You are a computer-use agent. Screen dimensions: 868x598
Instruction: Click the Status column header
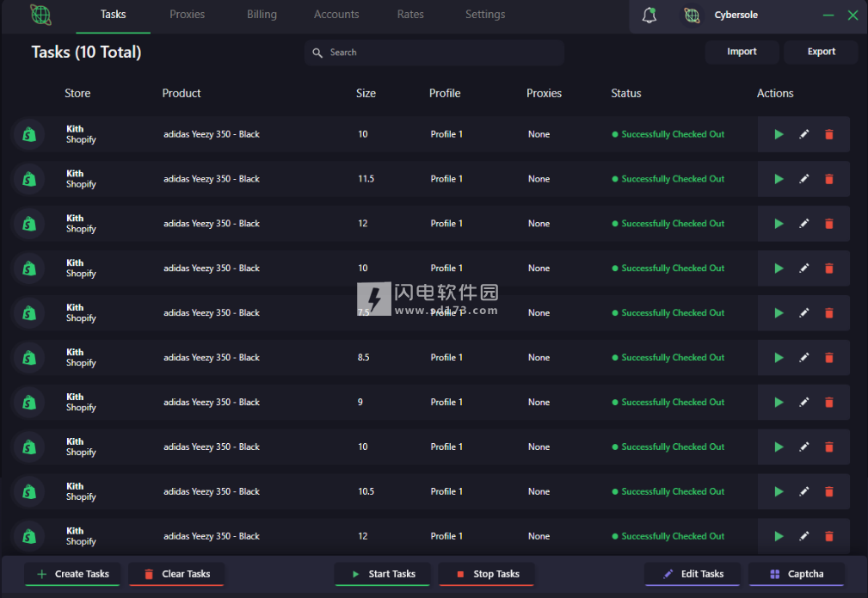[626, 93]
